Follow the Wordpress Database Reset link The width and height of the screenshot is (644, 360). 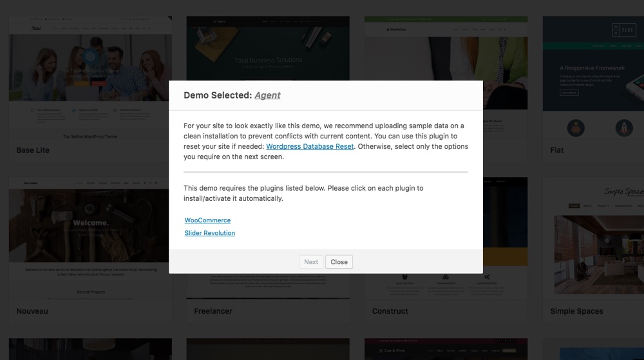310,147
